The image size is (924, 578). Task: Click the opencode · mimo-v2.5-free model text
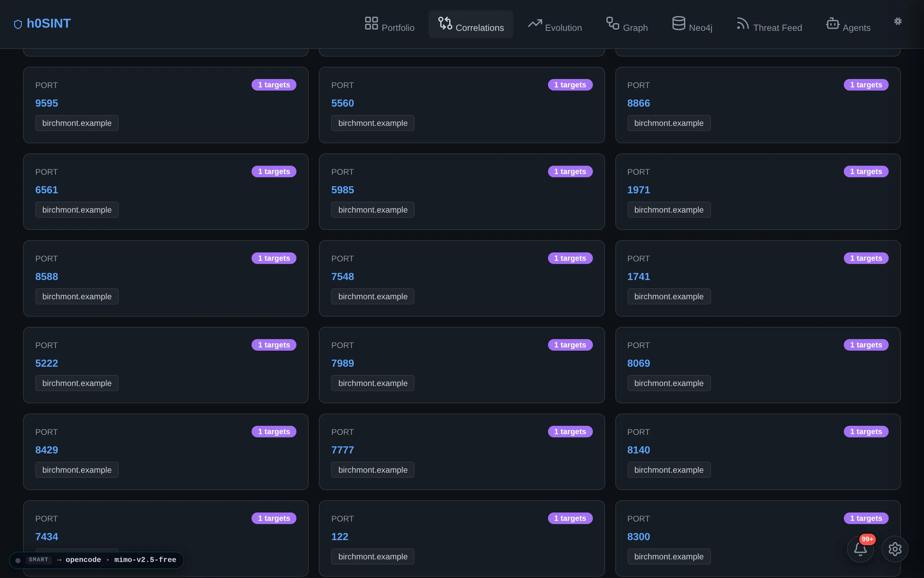click(121, 560)
